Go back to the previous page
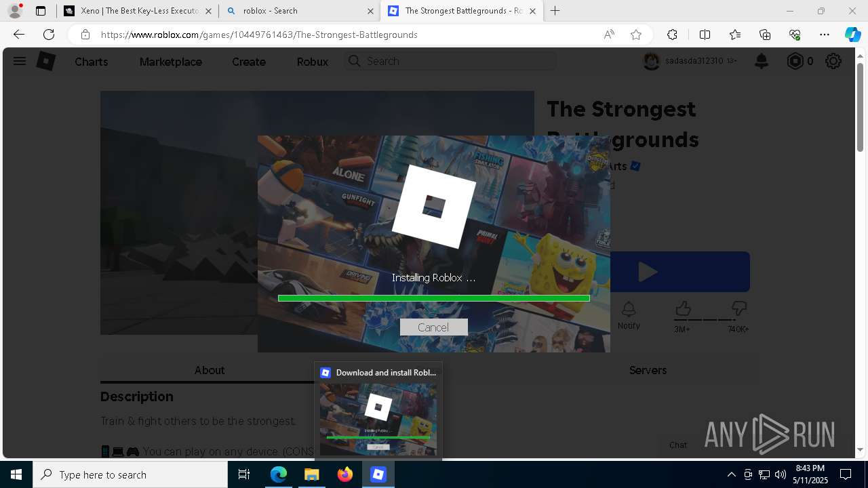Screen dimensions: 868x488 [x=19, y=35]
